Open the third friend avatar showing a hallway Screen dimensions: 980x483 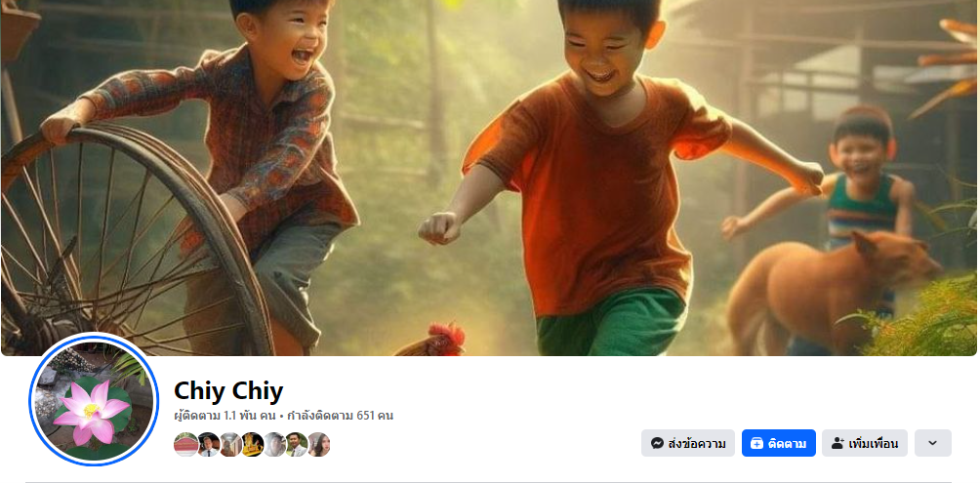(x=230, y=444)
